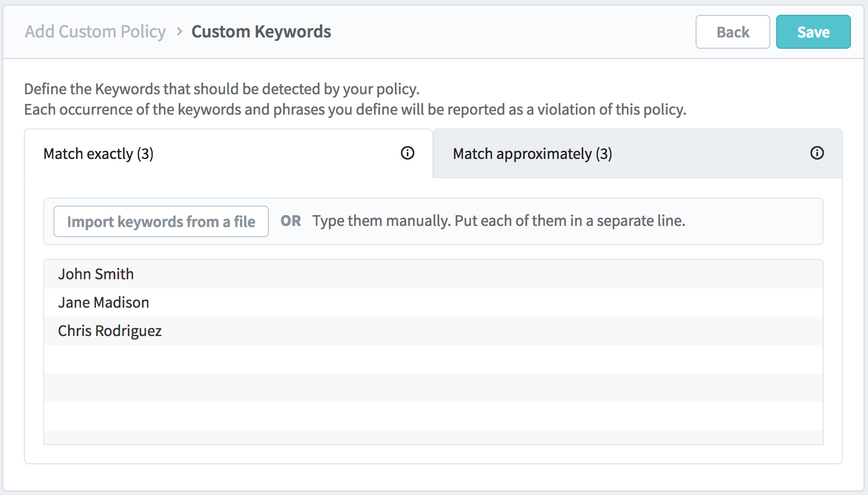The image size is (868, 495).
Task: Click the first empty line below Chris Rodriguez
Action: 433,359
